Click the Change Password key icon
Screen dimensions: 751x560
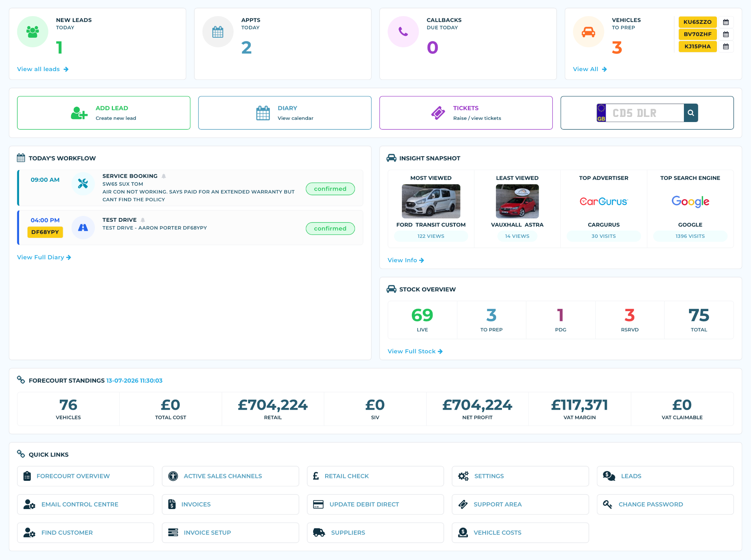coord(608,504)
